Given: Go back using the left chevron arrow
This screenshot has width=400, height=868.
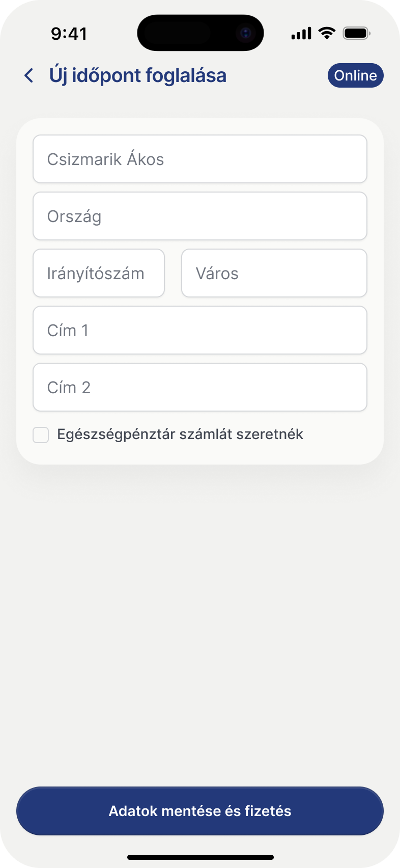Looking at the screenshot, I should point(29,76).
